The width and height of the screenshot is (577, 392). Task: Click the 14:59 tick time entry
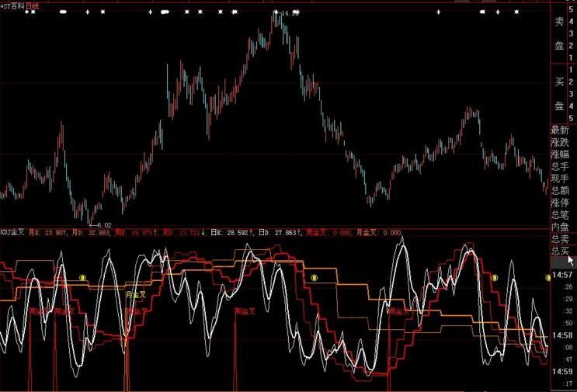click(x=562, y=373)
